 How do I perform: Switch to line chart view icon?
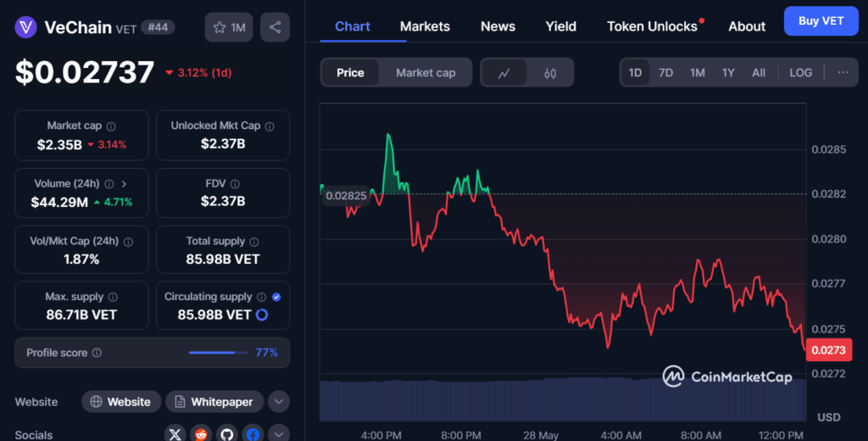click(x=504, y=73)
